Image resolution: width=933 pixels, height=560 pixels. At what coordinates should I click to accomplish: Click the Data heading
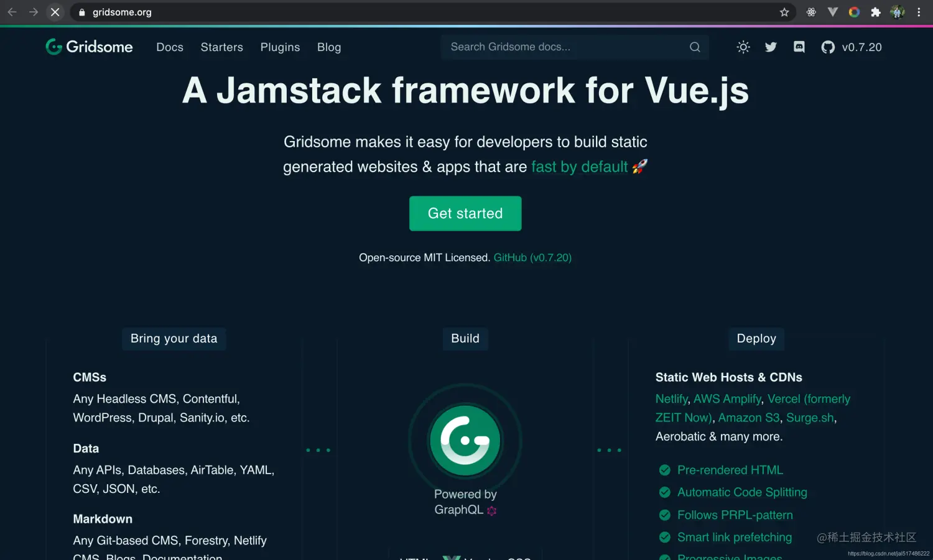pos(86,449)
